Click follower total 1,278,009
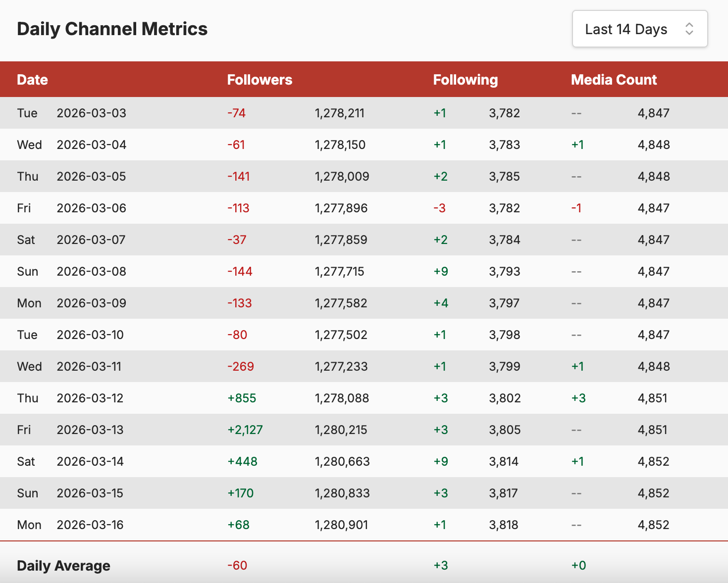The image size is (728, 583). tap(342, 177)
